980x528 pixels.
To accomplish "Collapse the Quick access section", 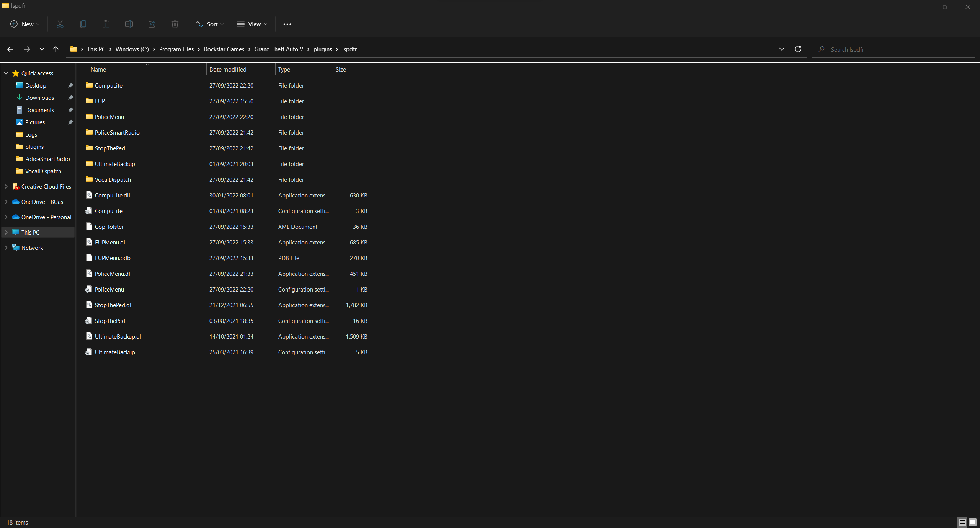I will (6, 73).
